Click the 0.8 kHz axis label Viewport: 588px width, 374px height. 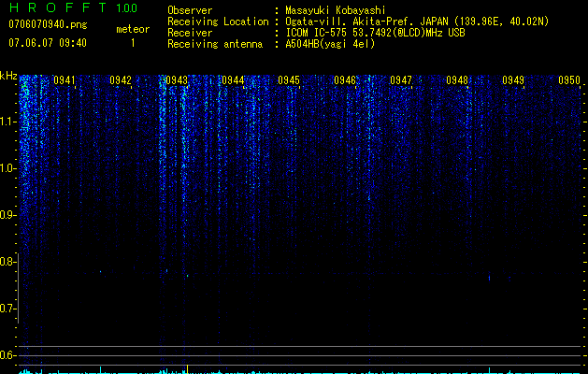pyautogui.click(x=7, y=262)
